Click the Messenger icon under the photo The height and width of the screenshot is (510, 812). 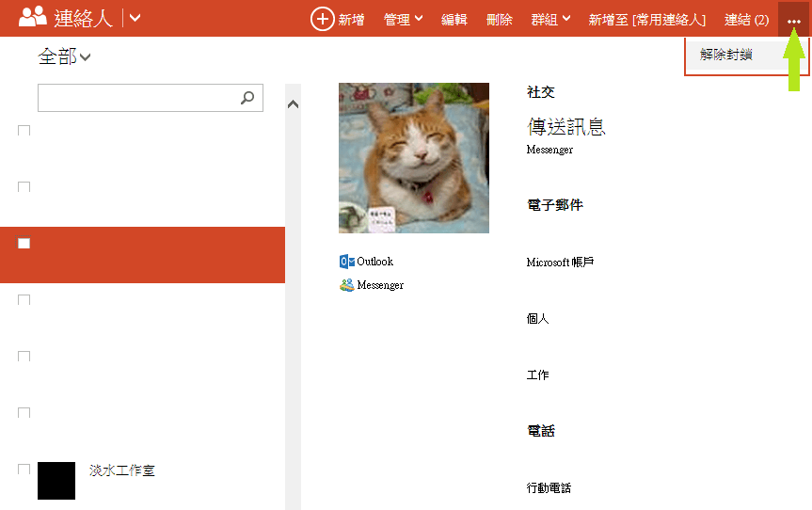coord(346,285)
